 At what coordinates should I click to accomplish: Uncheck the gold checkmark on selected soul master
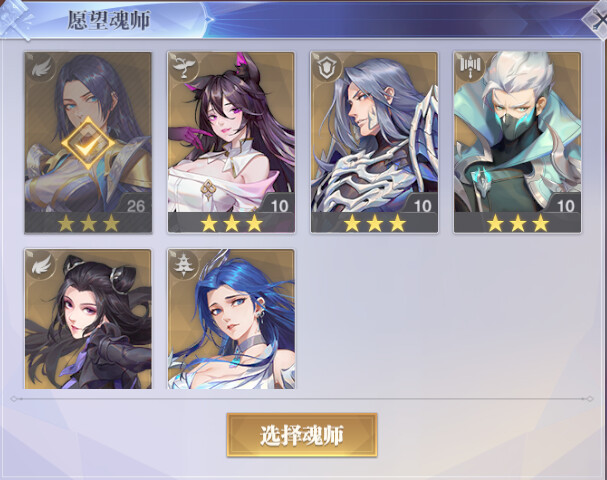tap(88, 143)
